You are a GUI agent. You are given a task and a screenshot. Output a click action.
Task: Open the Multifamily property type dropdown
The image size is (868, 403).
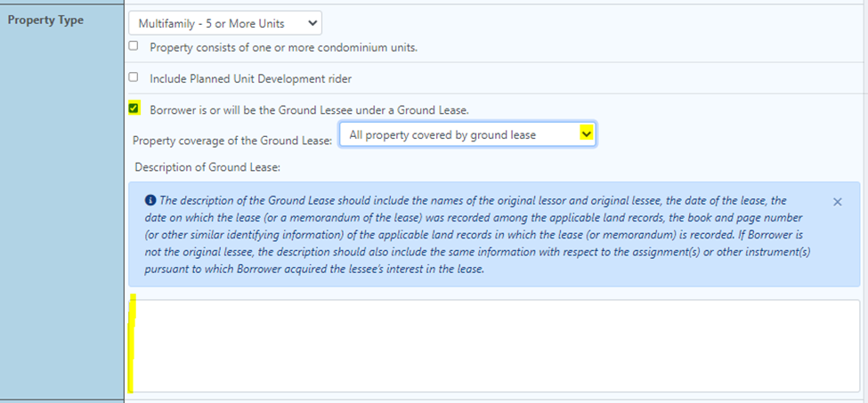224,23
